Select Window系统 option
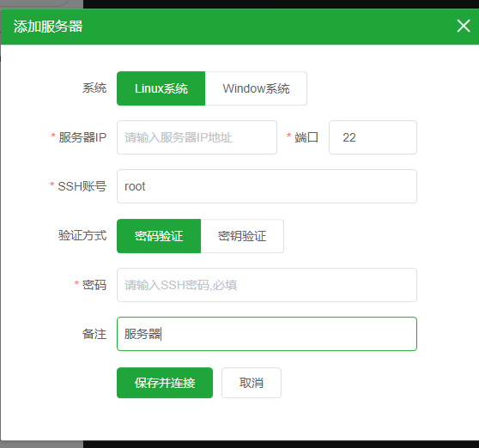Screen dimensions: 479x448 (256, 88)
